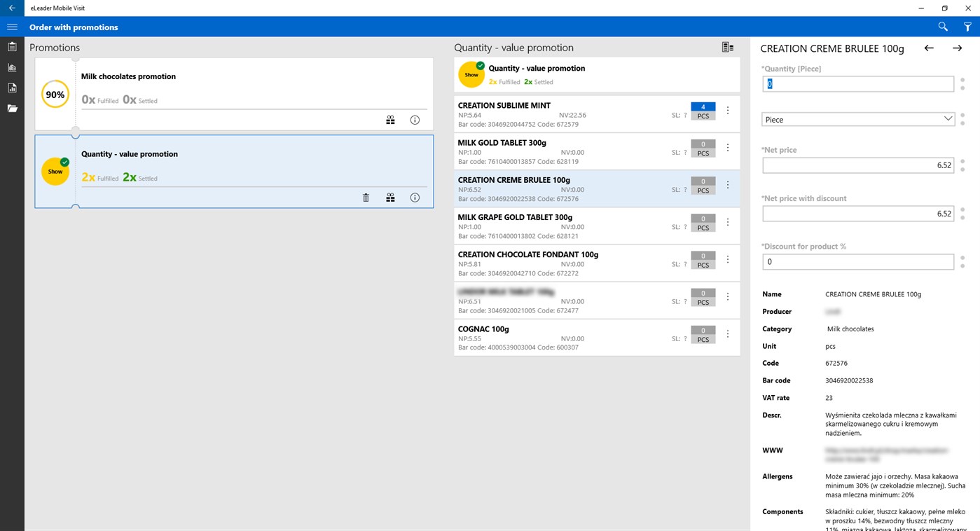Click the 4 PCS quantity for SUBLIME MINT
This screenshot has height=531, width=980.
(x=703, y=111)
